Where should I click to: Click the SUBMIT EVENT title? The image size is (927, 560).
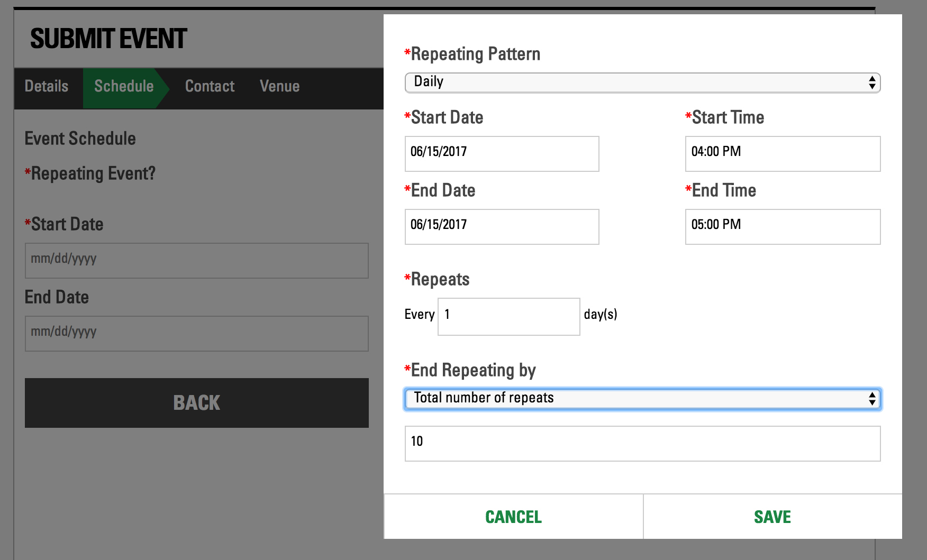pos(108,39)
